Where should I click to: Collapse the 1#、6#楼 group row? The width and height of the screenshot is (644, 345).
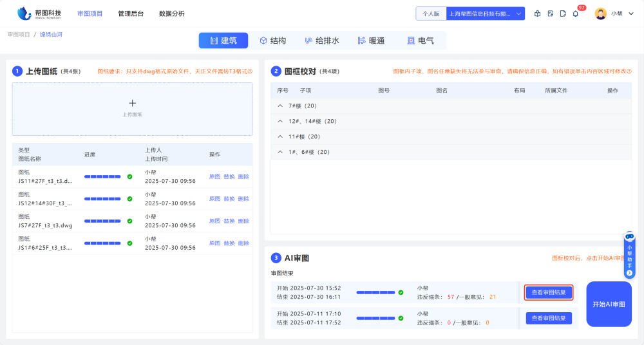(280, 152)
